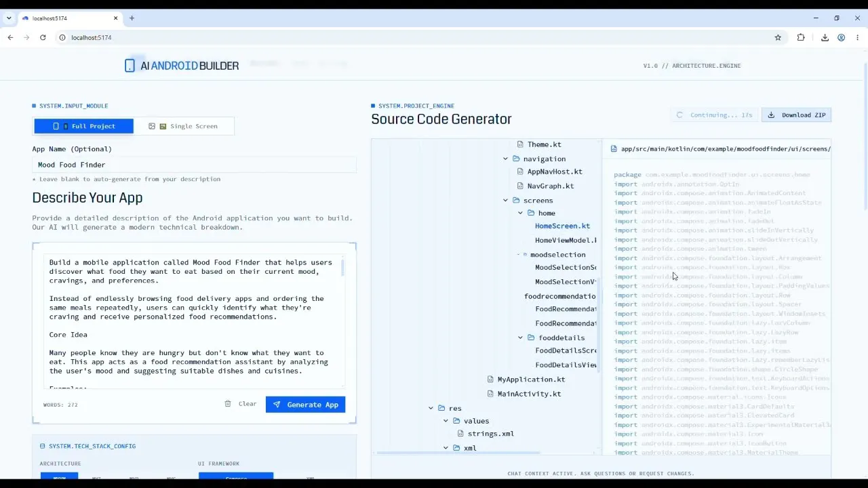Viewport: 868px width, 488px height.
Task: Click the file icon next to MainActivity.kt
Action: 490,394
